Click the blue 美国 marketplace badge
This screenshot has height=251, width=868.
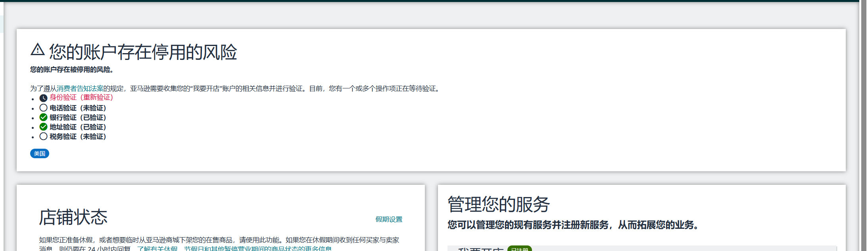coord(40,153)
